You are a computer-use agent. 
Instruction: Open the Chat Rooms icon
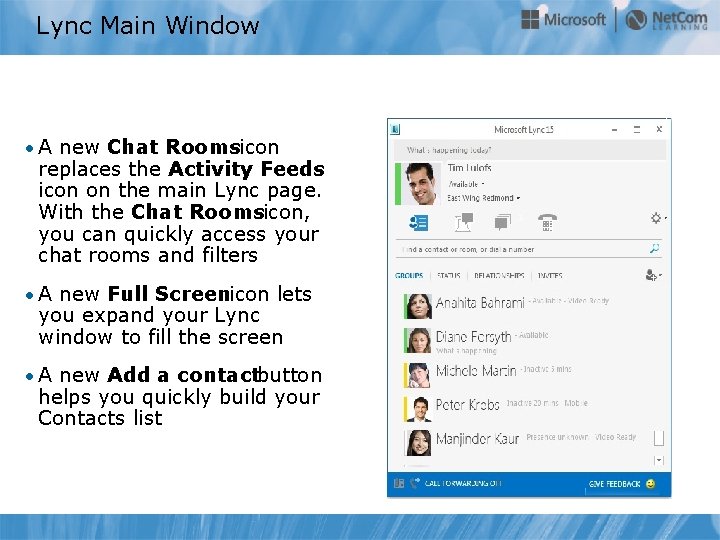coord(464,222)
